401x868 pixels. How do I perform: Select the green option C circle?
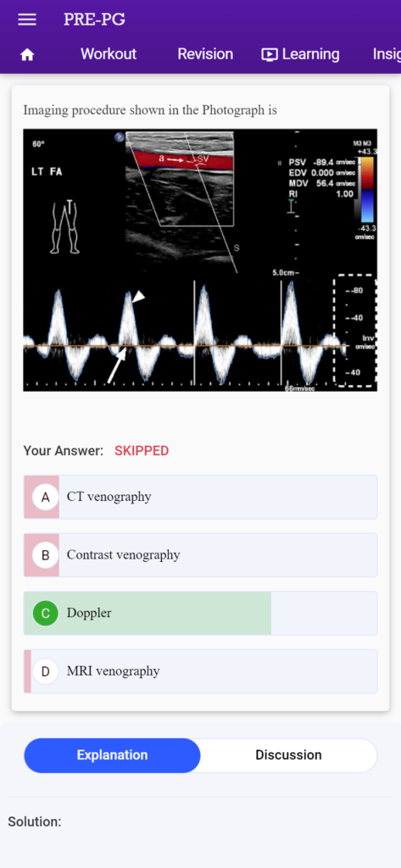pyautogui.click(x=46, y=614)
